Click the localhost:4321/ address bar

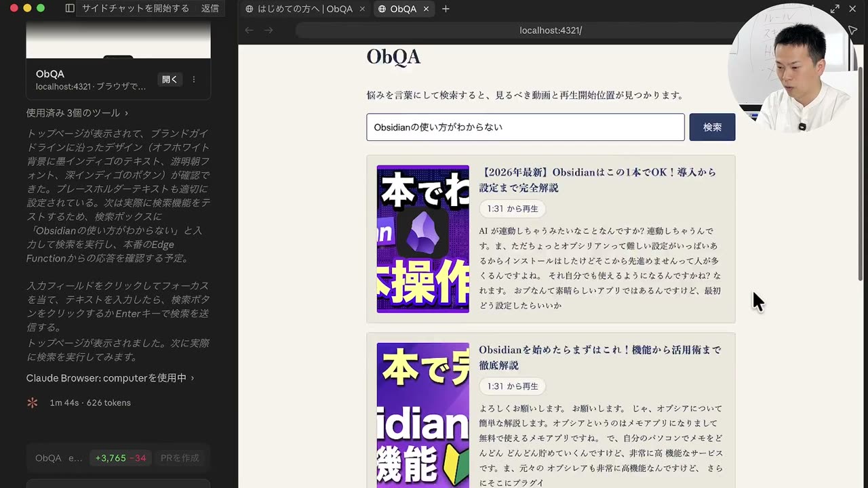551,30
